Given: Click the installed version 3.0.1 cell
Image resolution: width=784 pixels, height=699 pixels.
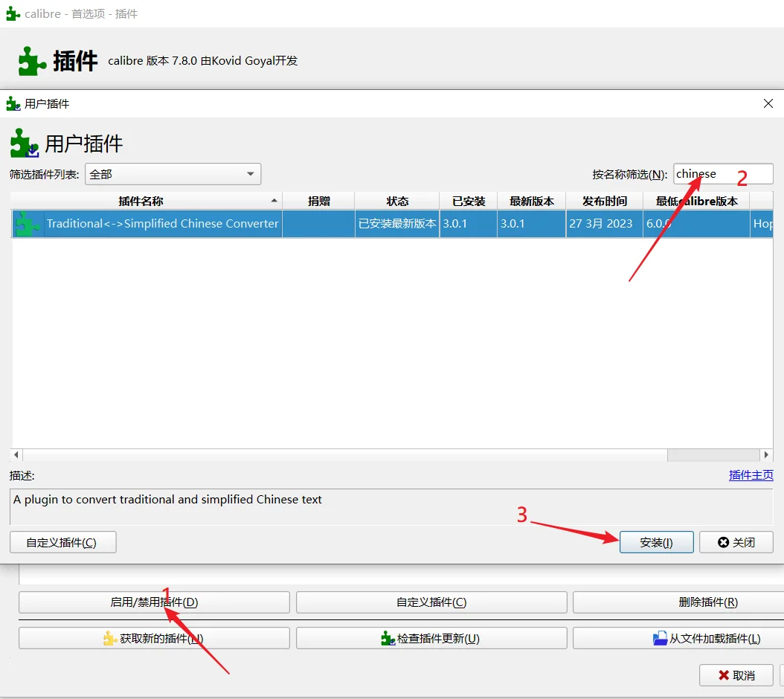Looking at the screenshot, I should pyautogui.click(x=469, y=224).
